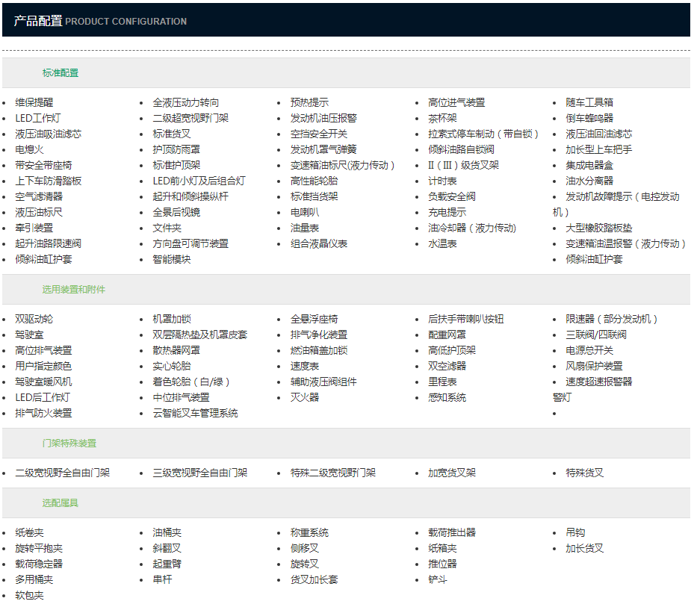This screenshot has width=691, height=616.
Task: Choose the 吊钩 attachment
Action: (575, 532)
